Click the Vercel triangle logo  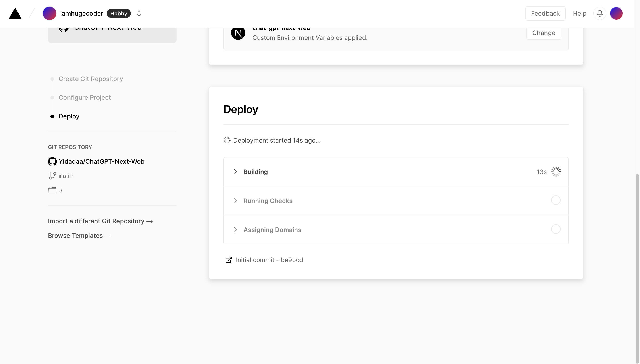pyautogui.click(x=15, y=14)
